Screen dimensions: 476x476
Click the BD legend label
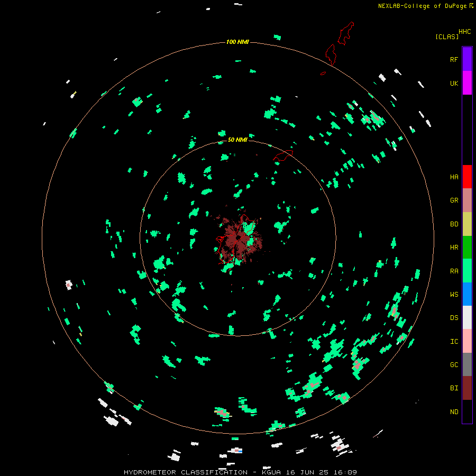point(454,224)
